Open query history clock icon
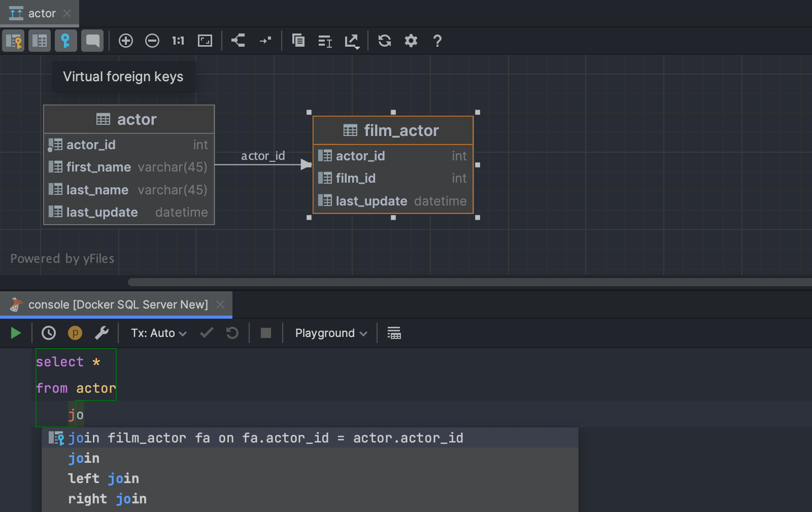 [x=49, y=333]
